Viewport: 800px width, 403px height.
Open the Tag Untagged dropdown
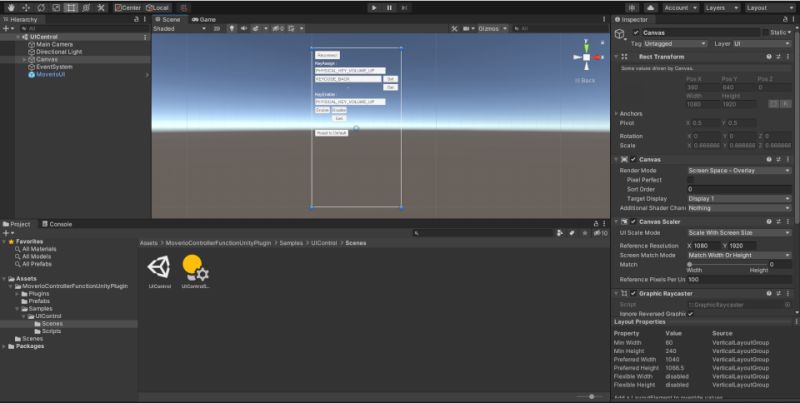[x=675, y=44]
